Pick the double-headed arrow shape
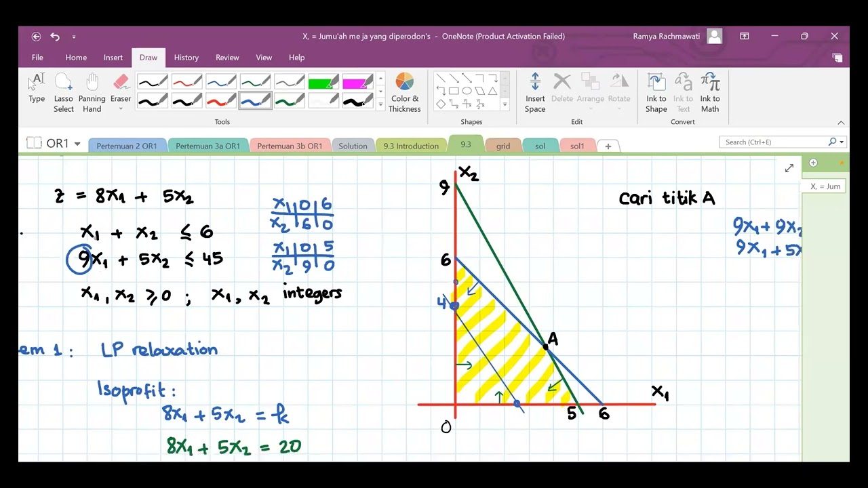This screenshot has height=488, width=868. point(467,78)
